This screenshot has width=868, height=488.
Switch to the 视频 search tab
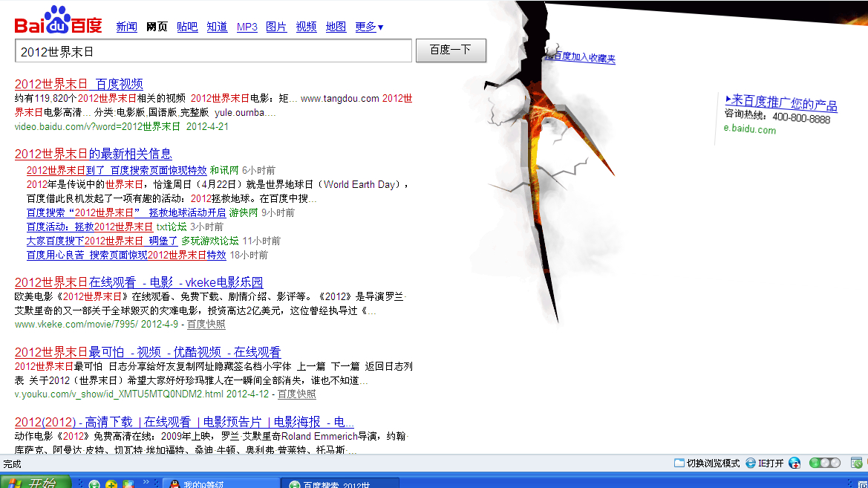[x=306, y=27]
